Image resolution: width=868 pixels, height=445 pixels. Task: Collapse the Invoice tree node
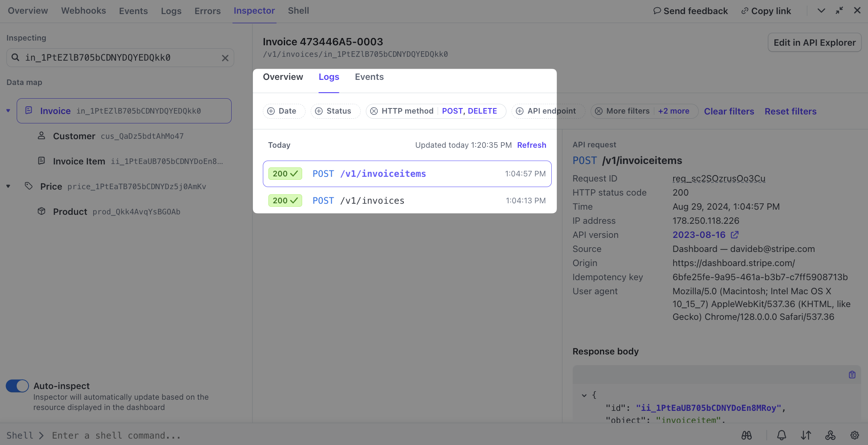[8, 111]
